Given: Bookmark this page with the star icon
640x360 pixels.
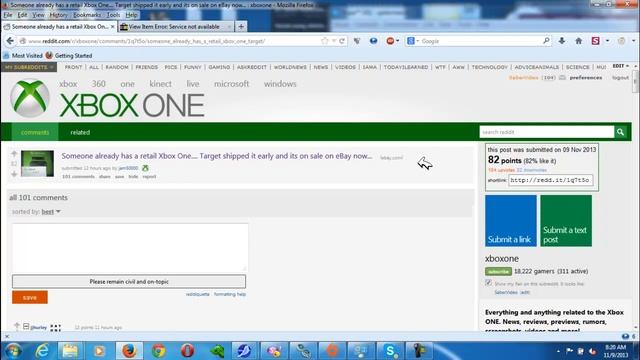Looking at the screenshot, I should [x=324, y=41].
